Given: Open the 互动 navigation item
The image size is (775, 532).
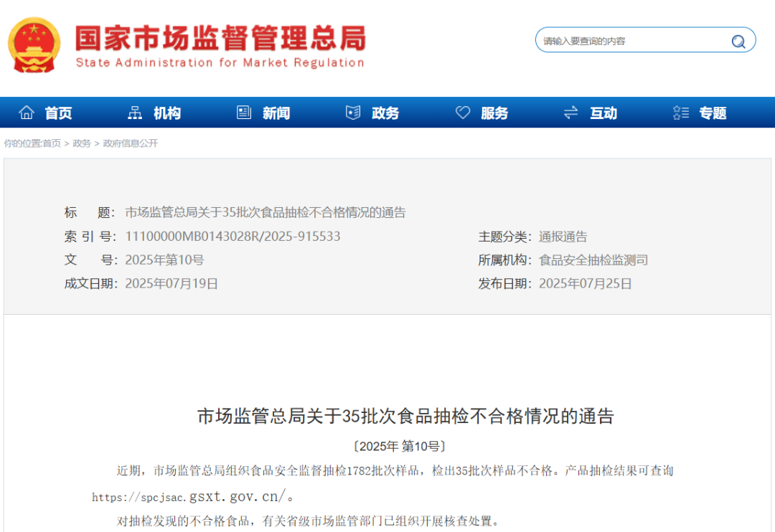Looking at the screenshot, I should (x=603, y=113).
